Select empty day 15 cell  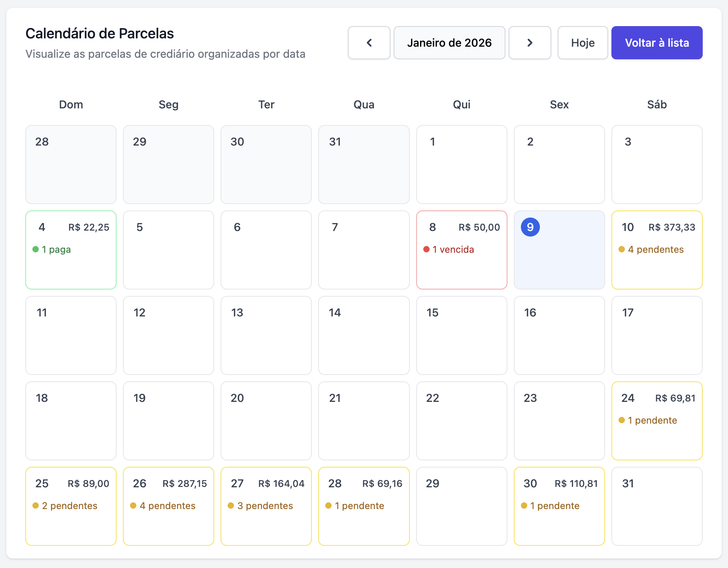(461, 335)
